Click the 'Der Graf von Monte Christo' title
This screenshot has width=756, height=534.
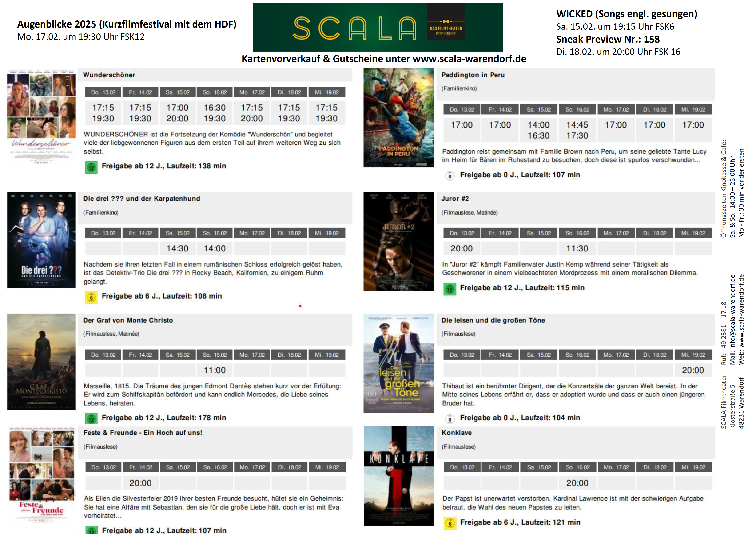[128, 320]
